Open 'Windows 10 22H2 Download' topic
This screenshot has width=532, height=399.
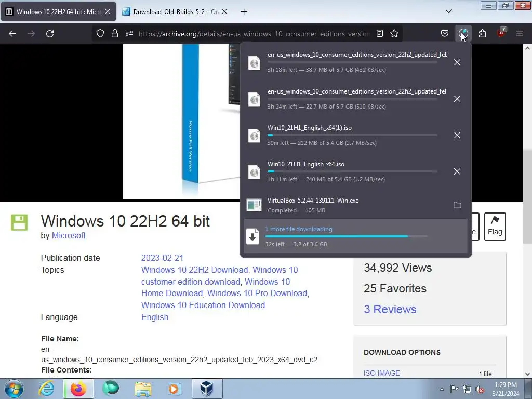[194, 270]
